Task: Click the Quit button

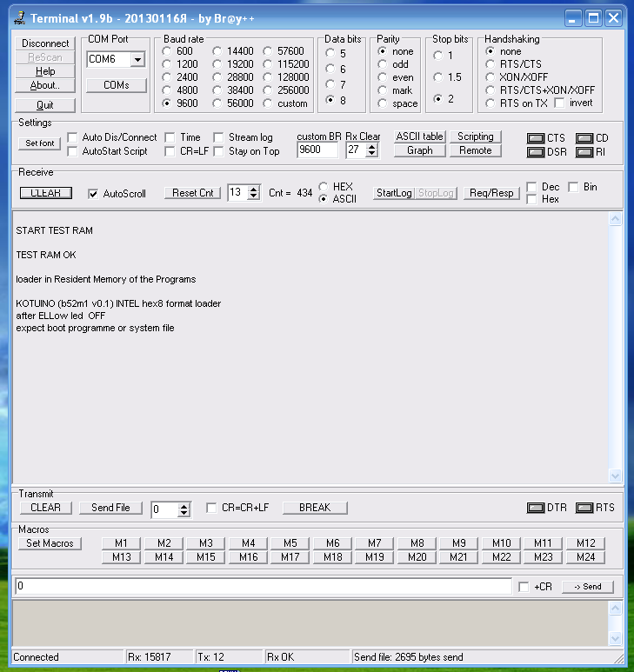Action: (45, 105)
